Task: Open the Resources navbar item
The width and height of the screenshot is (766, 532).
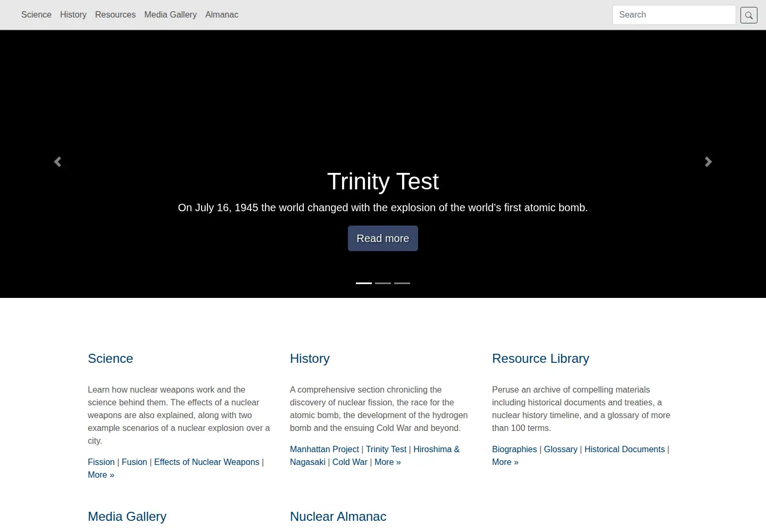Action: click(115, 15)
